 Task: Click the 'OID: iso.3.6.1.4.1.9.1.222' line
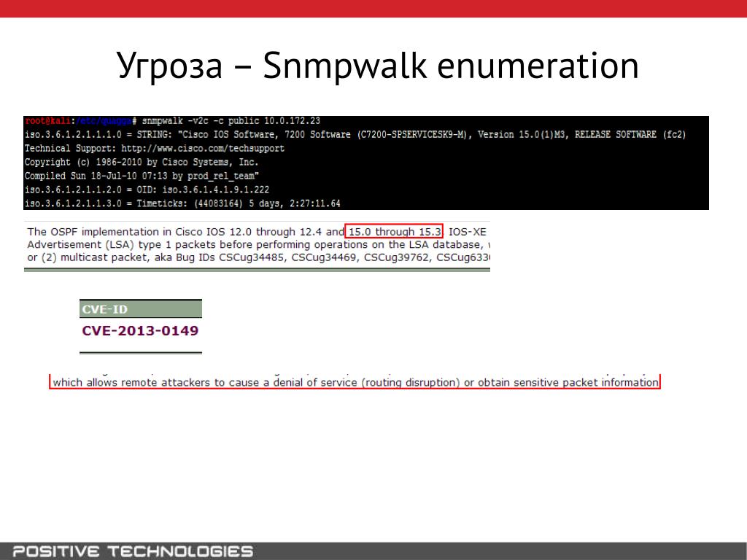coord(147,190)
